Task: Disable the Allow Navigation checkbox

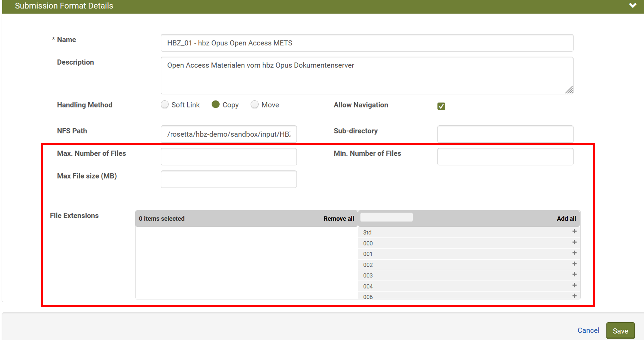Action: [441, 106]
